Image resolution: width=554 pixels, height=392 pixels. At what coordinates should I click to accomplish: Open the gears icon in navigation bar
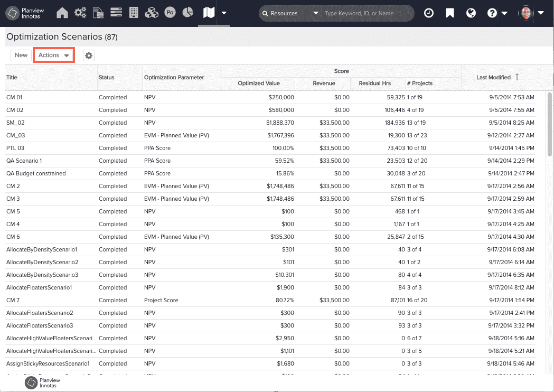80,13
